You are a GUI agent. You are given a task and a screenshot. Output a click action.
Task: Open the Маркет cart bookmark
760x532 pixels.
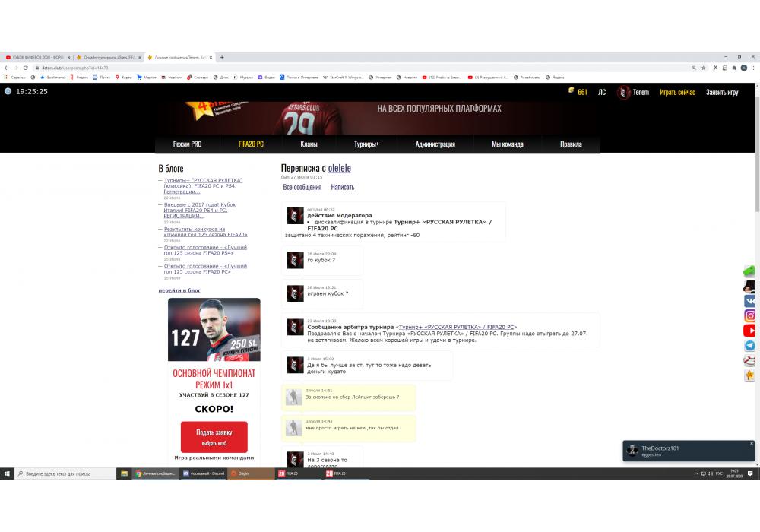147,77
